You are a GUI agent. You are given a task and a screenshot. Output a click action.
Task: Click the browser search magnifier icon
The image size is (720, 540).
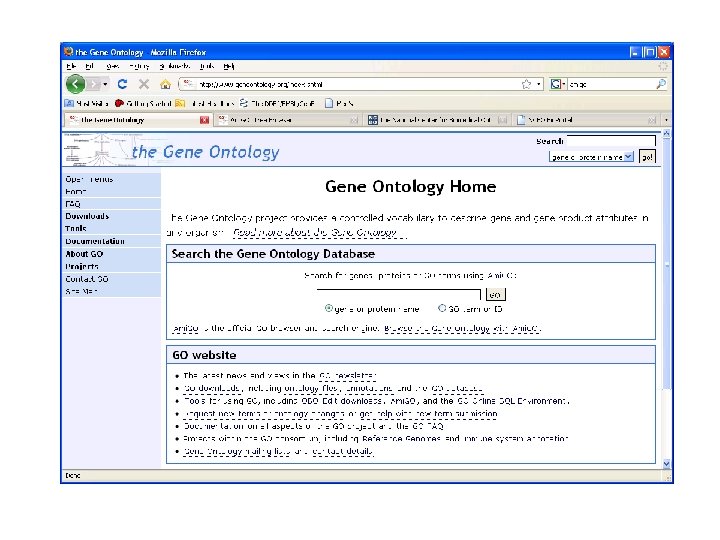click(x=661, y=84)
